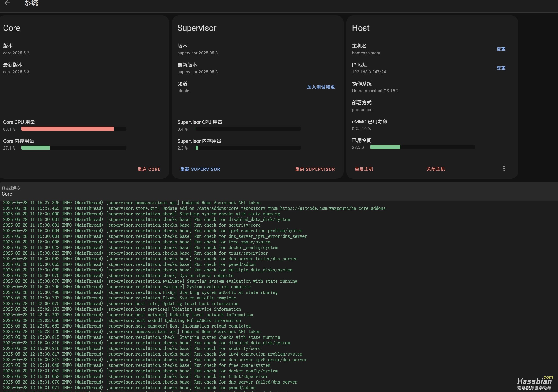Click log line Host information reload completed
The image size is (558, 392).
point(127,326)
